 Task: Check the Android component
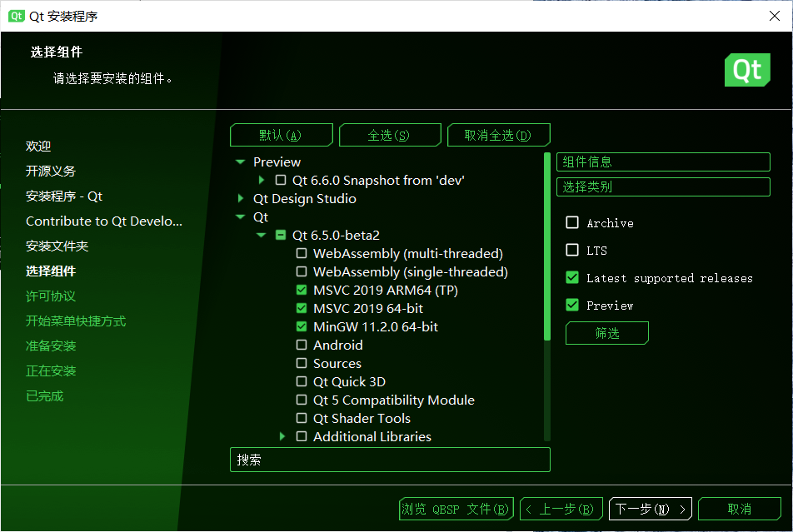point(302,345)
